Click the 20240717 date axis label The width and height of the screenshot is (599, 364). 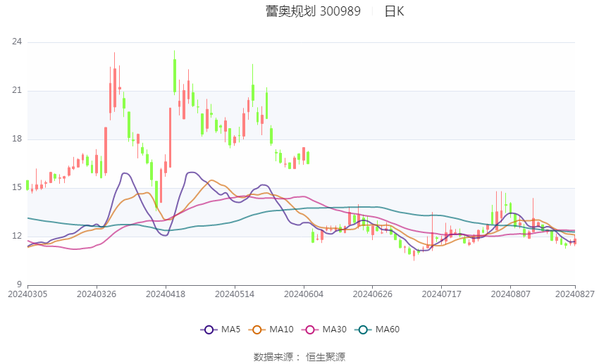pyautogui.click(x=442, y=294)
